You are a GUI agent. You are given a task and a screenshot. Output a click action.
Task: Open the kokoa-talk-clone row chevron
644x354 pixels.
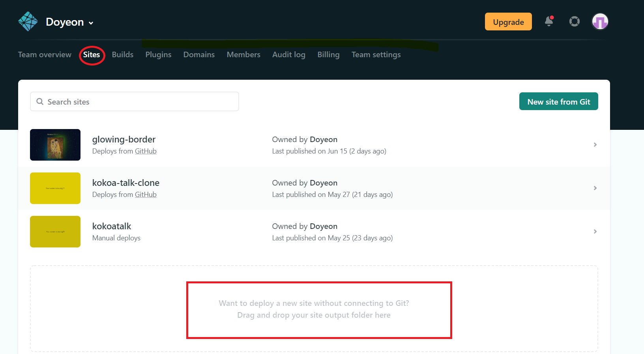click(x=595, y=188)
